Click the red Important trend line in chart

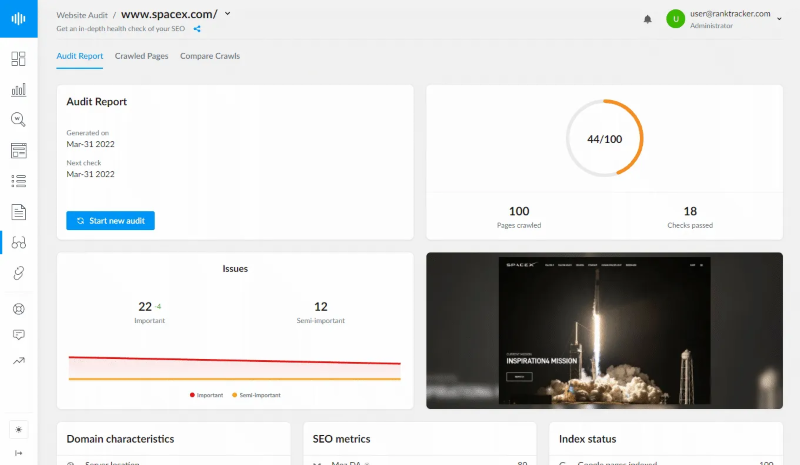(x=235, y=360)
